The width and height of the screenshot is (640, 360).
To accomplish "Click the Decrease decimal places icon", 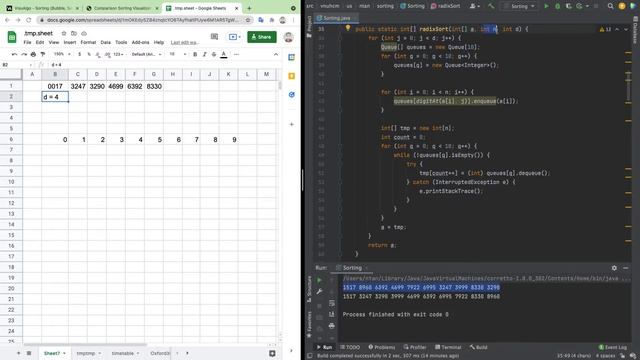I will 98,54.
